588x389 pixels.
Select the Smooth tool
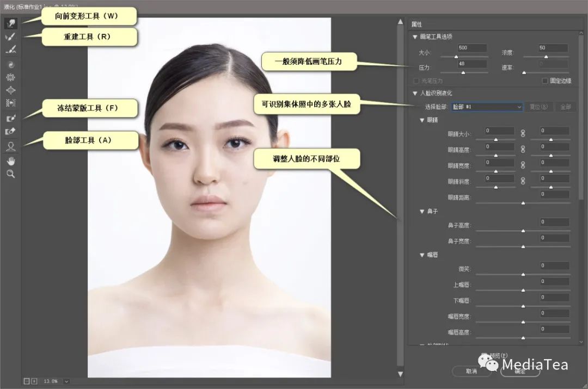coord(11,50)
